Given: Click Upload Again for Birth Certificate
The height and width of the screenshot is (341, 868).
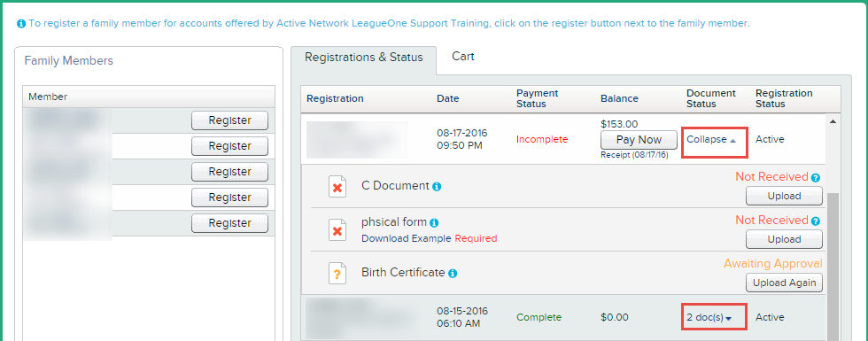Looking at the screenshot, I should [x=784, y=283].
